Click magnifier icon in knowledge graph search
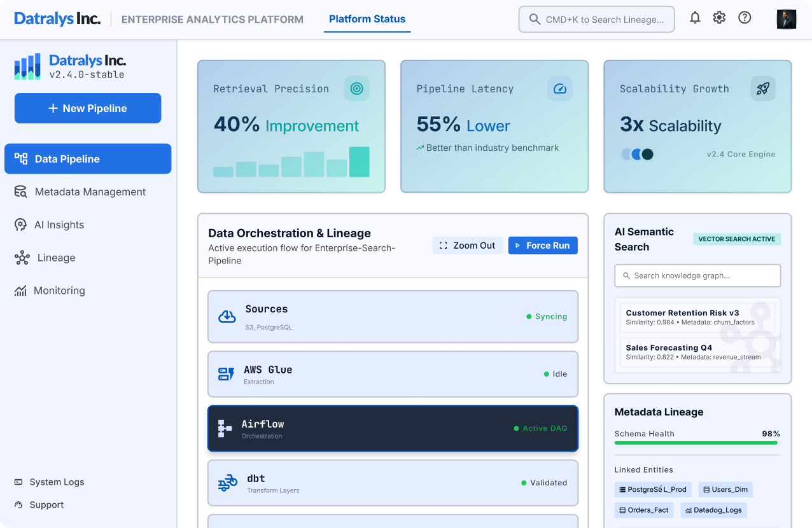Viewport: 812px width, 528px height. 627,276
